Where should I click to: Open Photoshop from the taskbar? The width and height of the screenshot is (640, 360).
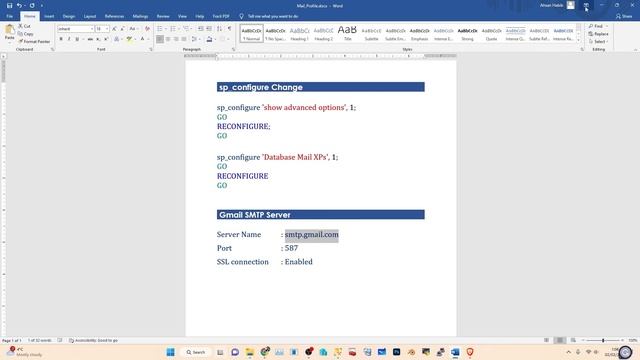pyautogui.click(x=396, y=352)
